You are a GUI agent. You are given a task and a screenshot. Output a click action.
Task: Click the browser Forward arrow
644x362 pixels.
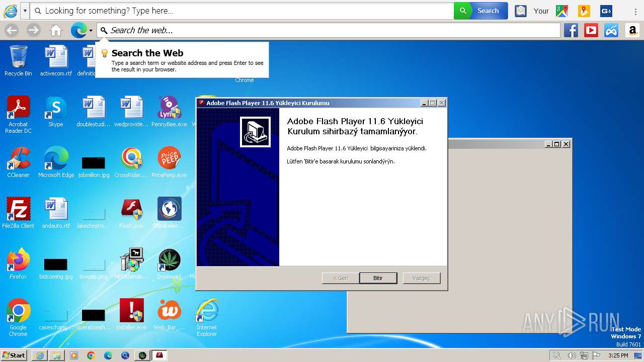34,30
